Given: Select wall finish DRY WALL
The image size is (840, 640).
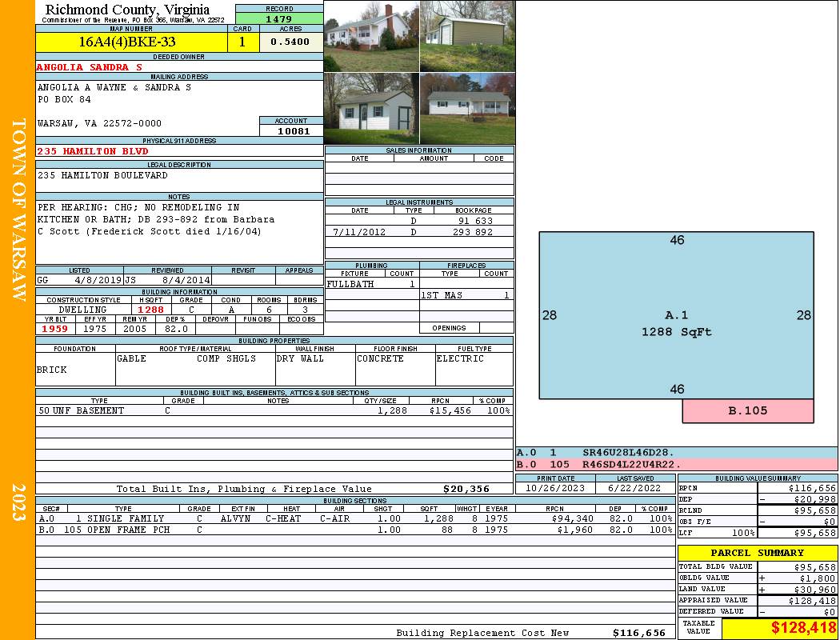Looking at the screenshot, I should (x=300, y=358).
